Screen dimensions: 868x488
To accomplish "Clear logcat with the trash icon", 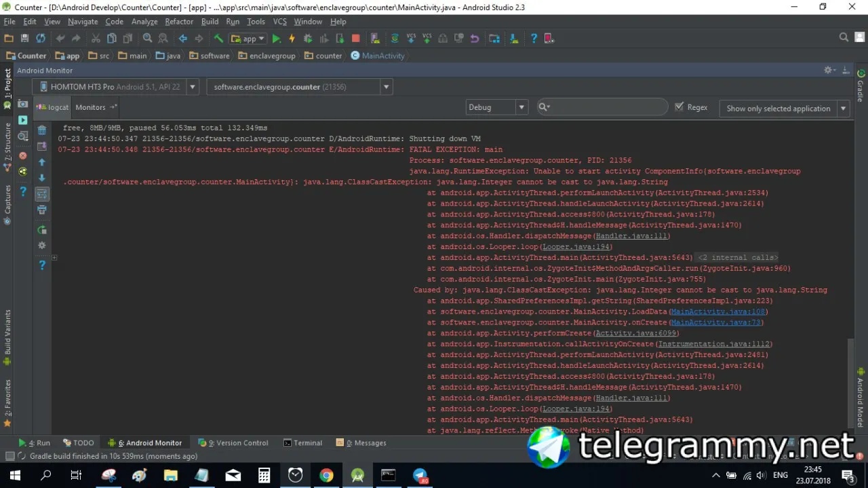I will coord(42,130).
